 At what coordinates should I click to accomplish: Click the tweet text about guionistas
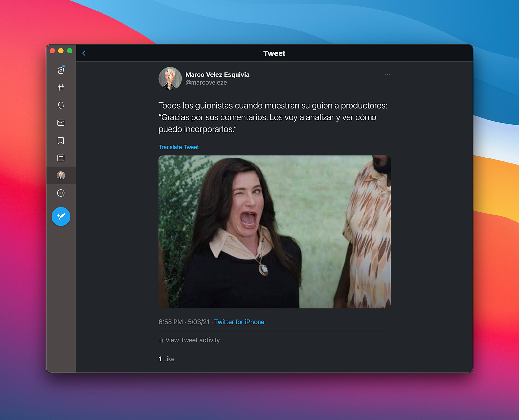273,117
